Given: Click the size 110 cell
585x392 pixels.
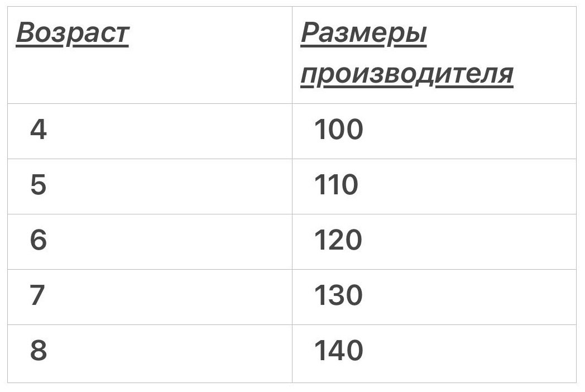Looking at the screenshot, I should [434, 187].
